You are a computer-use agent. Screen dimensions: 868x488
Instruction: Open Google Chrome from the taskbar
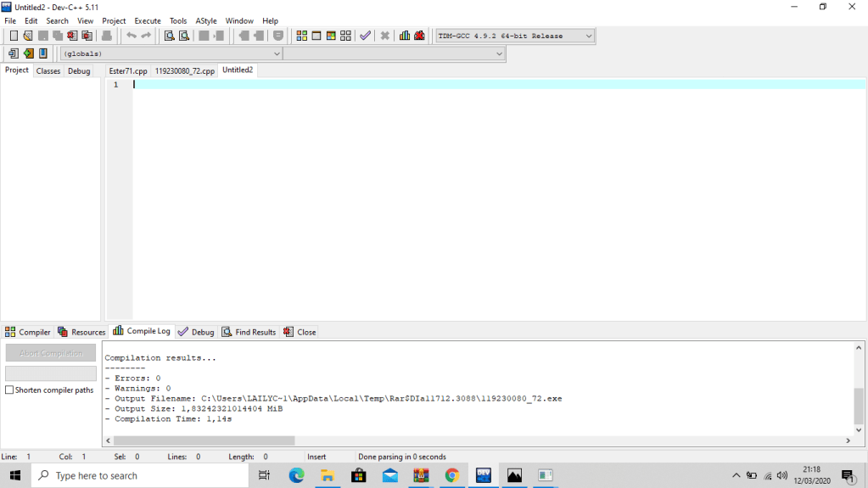click(451, 475)
